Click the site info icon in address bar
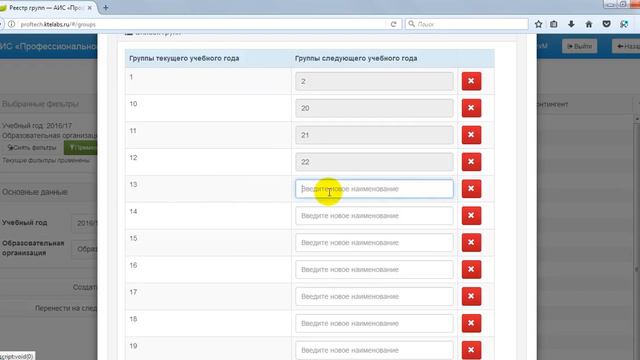Image resolution: width=640 pixels, height=360 pixels. click(x=11, y=24)
